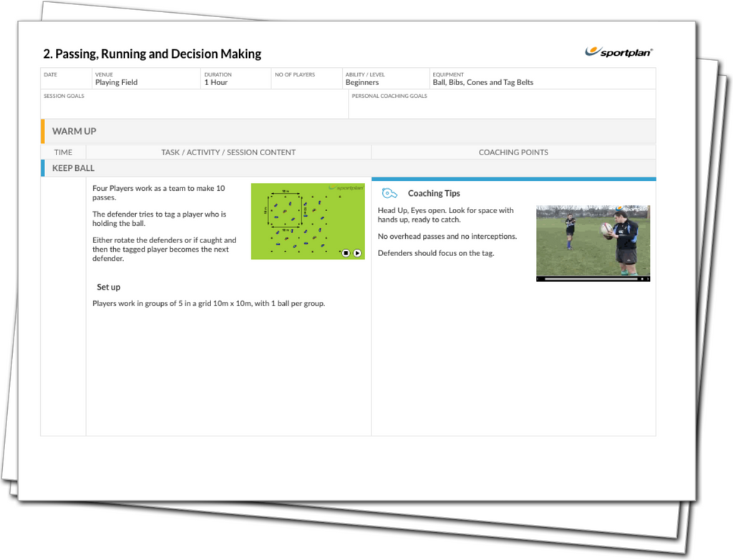Click the Task / Activity / Session Content header
Viewport: 733px width, 560px height.
(x=228, y=152)
